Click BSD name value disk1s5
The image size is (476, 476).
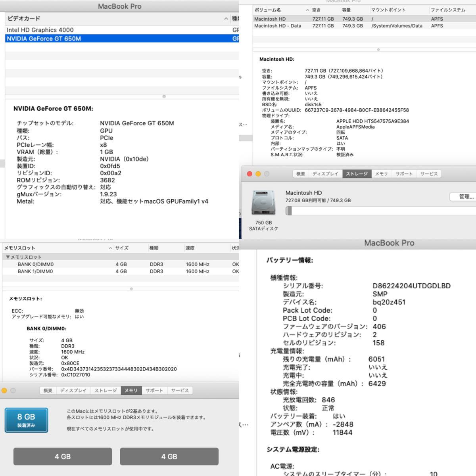pyautogui.click(x=313, y=105)
